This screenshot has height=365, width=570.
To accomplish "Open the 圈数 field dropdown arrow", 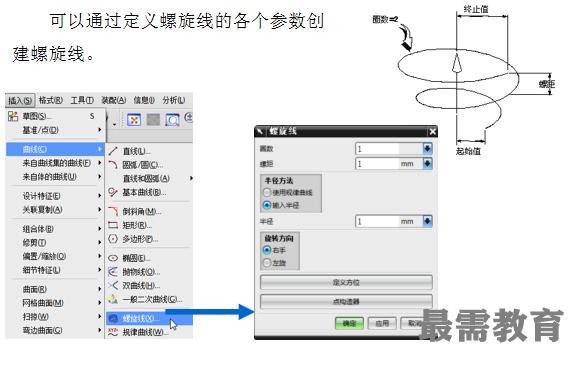I will (x=428, y=149).
